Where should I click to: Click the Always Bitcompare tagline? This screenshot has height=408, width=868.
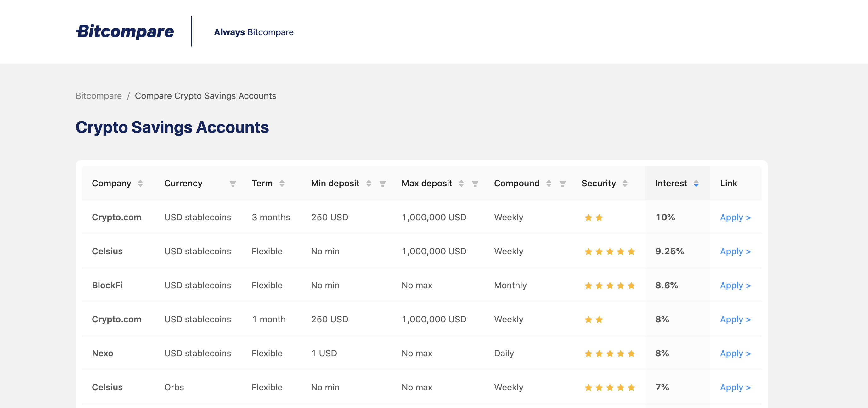click(253, 32)
